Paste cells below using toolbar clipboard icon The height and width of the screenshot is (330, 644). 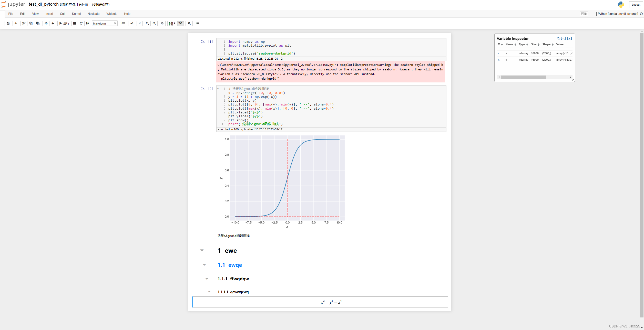(x=38, y=23)
